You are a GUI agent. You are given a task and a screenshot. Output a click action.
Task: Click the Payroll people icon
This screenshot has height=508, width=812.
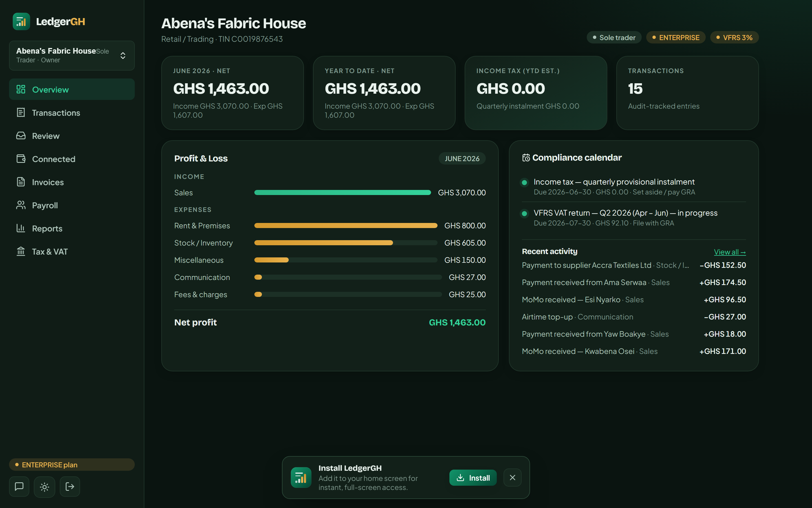coord(21,205)
